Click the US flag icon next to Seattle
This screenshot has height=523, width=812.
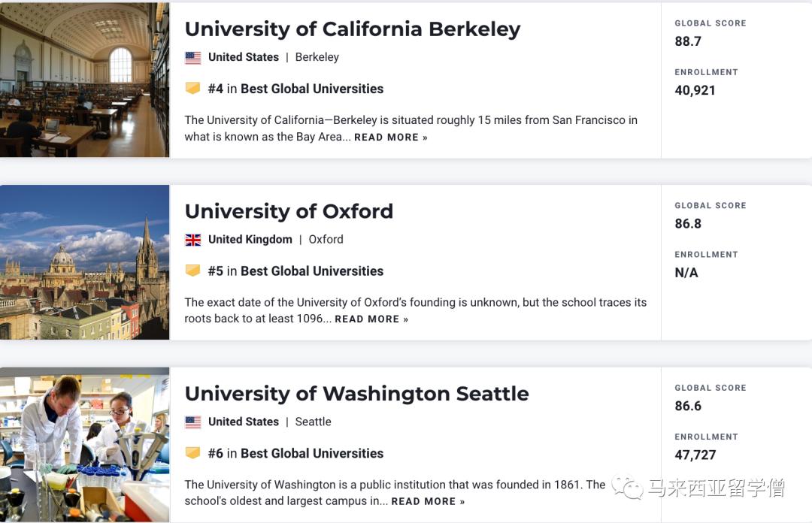tap(193, 422)
